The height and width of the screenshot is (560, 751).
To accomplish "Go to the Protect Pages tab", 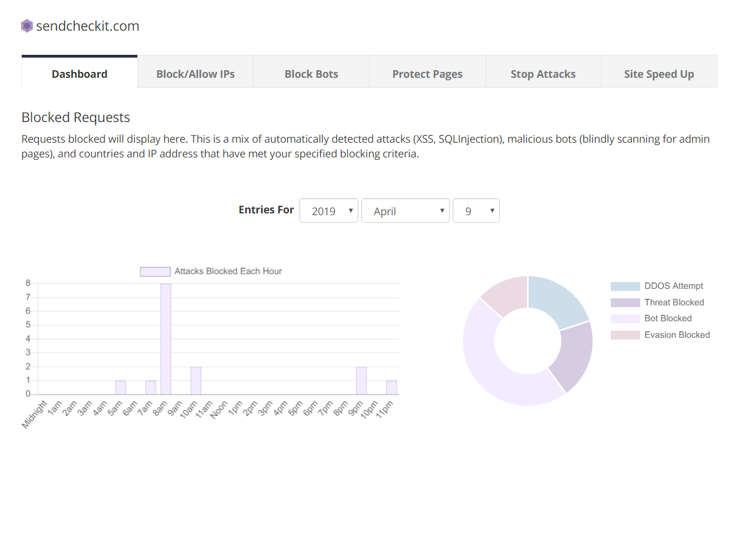I will click(427, 74).
